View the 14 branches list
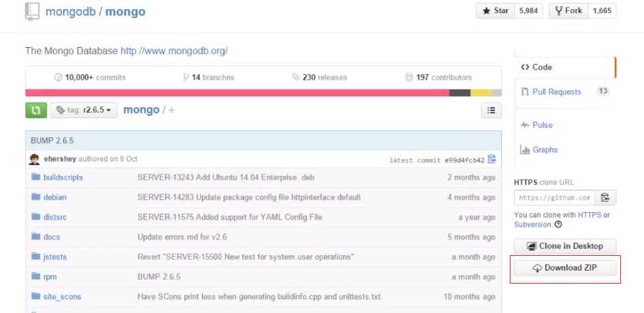Image resolution: width=644 pixels, height=313 pixels. (208, 77)
